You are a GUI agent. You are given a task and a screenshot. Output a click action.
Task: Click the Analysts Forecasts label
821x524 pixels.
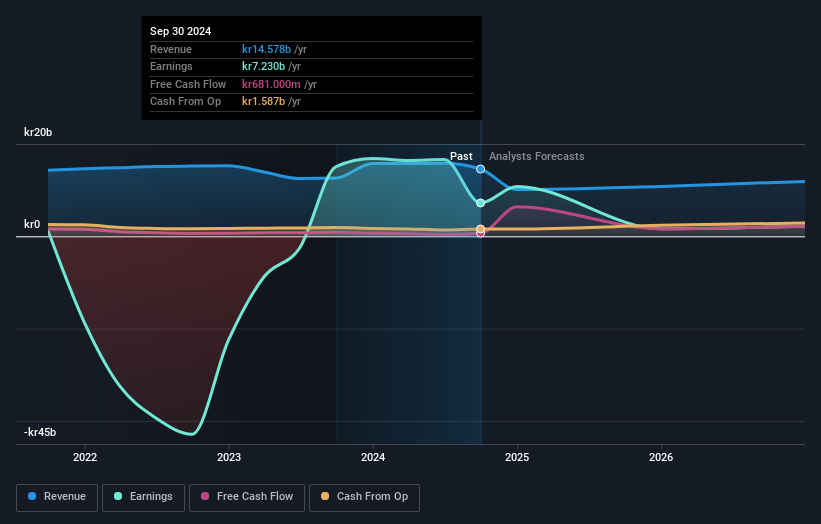537,157
